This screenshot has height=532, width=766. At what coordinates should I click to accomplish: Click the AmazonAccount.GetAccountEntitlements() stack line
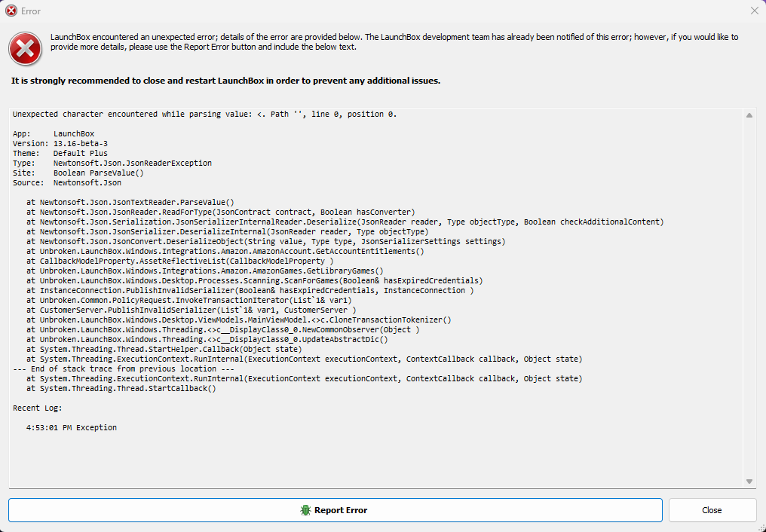point(225,251)
